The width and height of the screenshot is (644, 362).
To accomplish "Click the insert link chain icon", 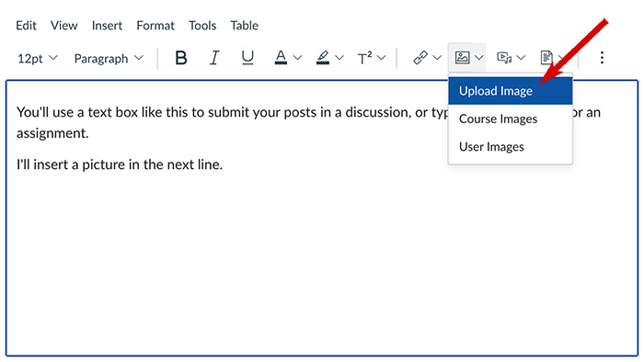I will (x=420, y=58).
